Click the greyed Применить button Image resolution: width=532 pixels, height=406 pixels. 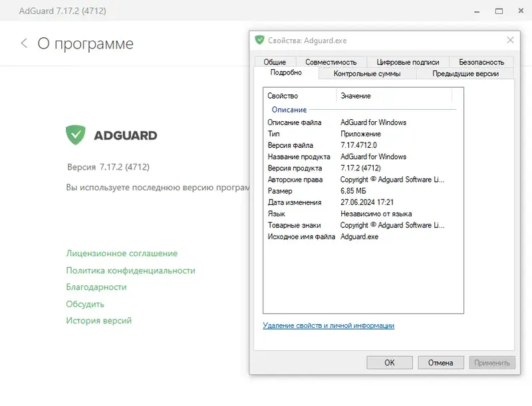(492, 363)
